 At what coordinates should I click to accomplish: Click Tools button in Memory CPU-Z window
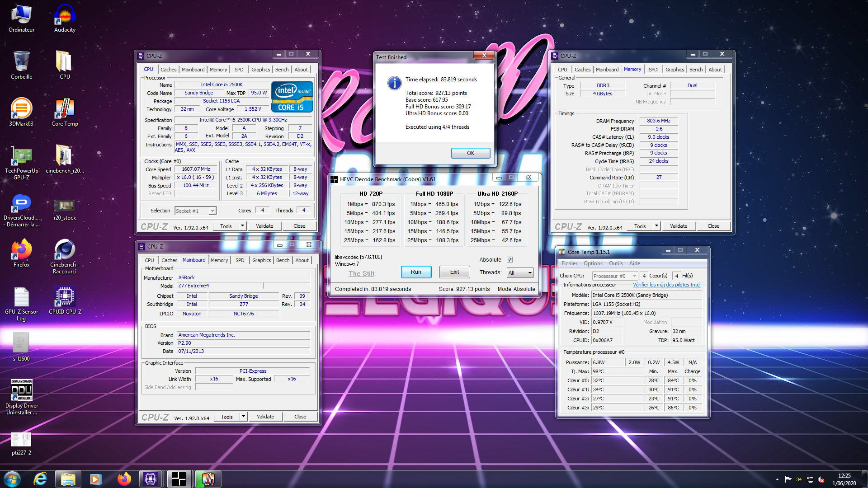click(640, 226)
